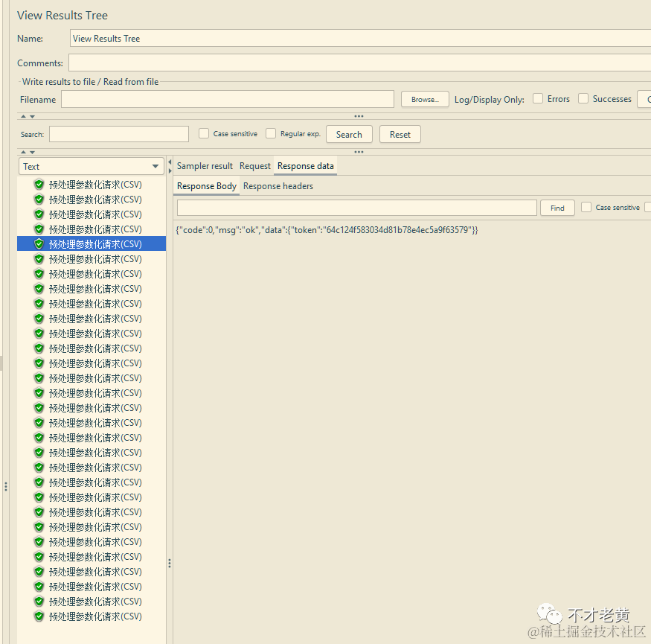Viewport: 651px width, 644px height.
Task: Toggle Case sensitive next to Search box
Action: [x=203, y=133]
